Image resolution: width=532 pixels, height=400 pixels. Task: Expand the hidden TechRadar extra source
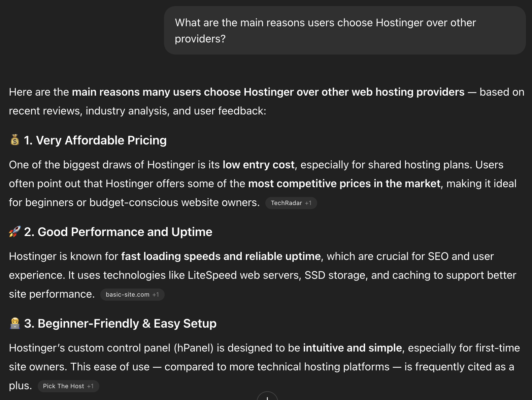click(308, 203)
